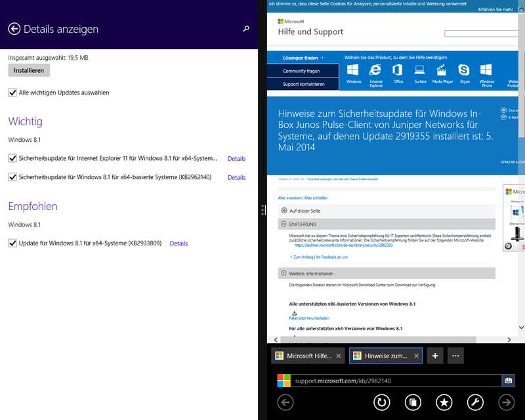Click the print icon in article header
Image resolution: width=525 pixels, height=420 pixels.
coord(503,110)
